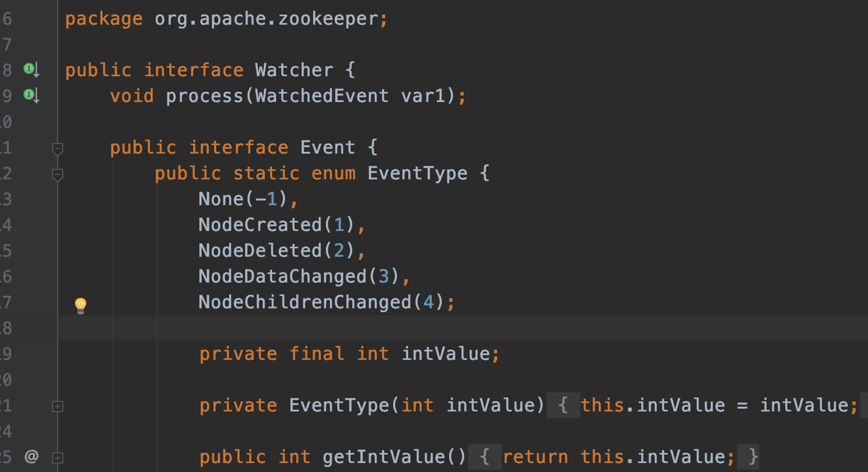
Task: Click the 'NodeDeleted' enum constant
Action: (260, 251)
